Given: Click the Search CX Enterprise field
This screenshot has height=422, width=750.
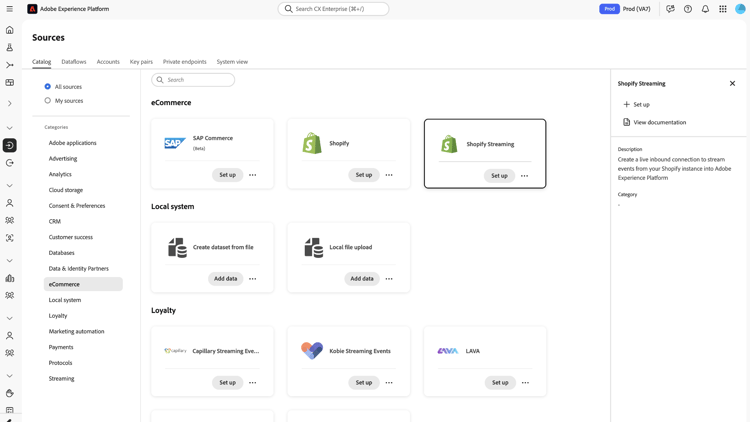Looking at the screenshot, I should [333, 9].
